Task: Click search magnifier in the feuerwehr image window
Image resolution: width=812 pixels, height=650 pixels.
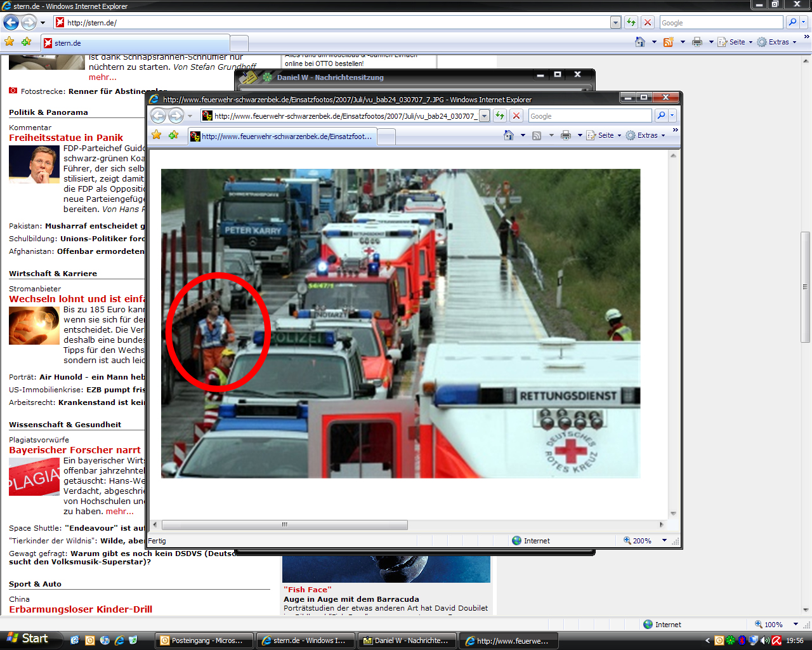Action: 661,116
